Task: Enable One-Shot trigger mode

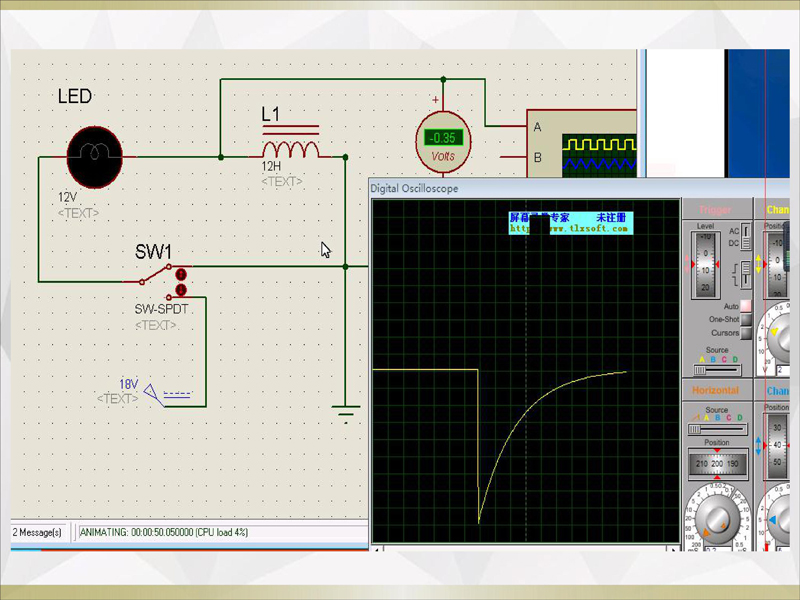Action: (745, 319)
